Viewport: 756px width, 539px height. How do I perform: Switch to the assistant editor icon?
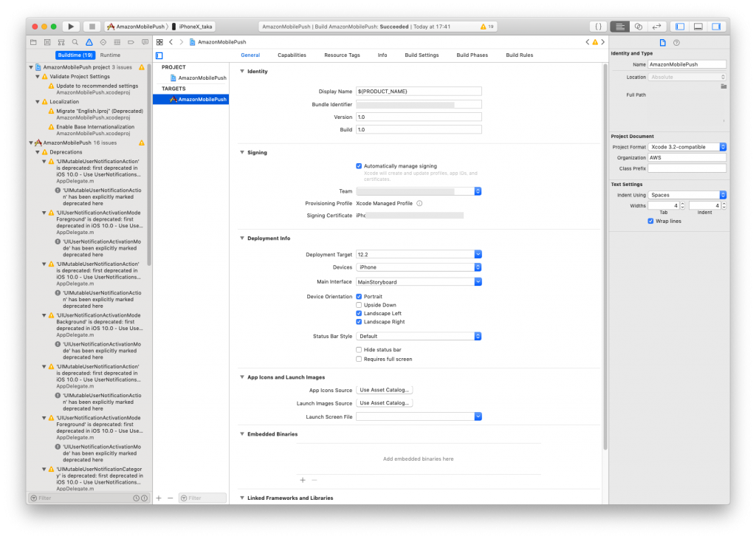pos(638,27)
